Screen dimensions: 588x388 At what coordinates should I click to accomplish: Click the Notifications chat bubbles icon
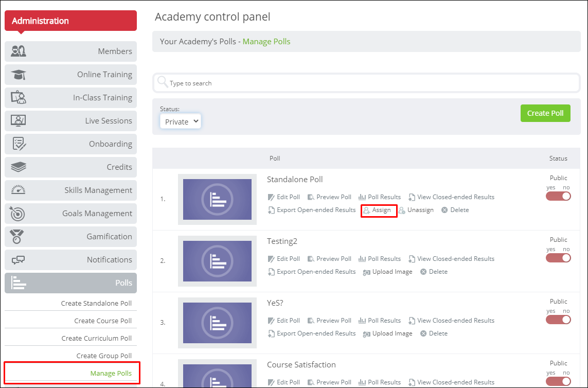(19, 260)
